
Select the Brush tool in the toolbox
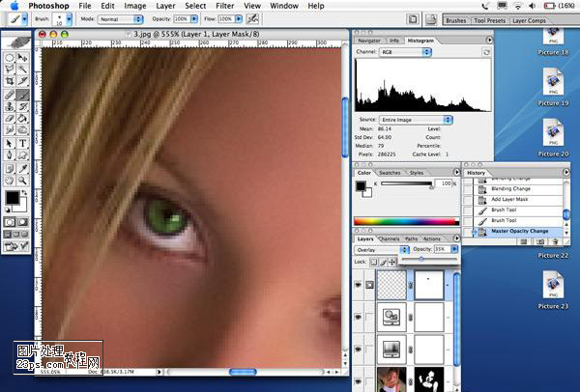(x=23, y=95)
